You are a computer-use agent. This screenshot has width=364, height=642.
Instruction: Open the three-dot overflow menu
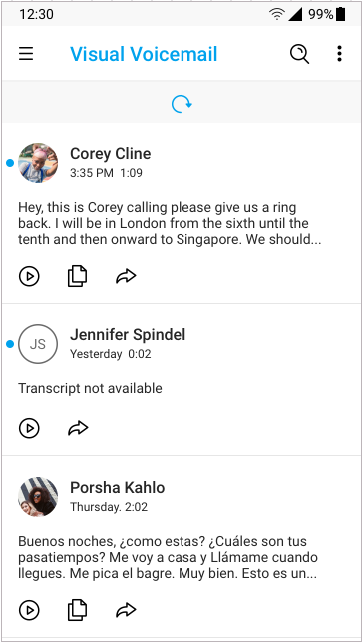(x=339, y=54)
